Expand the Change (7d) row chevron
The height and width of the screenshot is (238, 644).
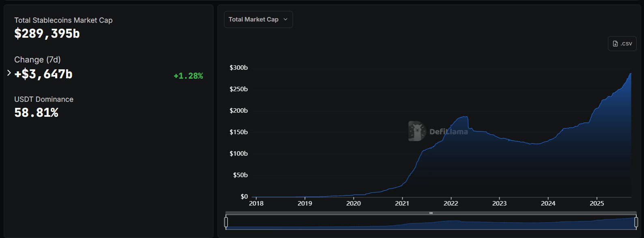click(x=9, y=73)
